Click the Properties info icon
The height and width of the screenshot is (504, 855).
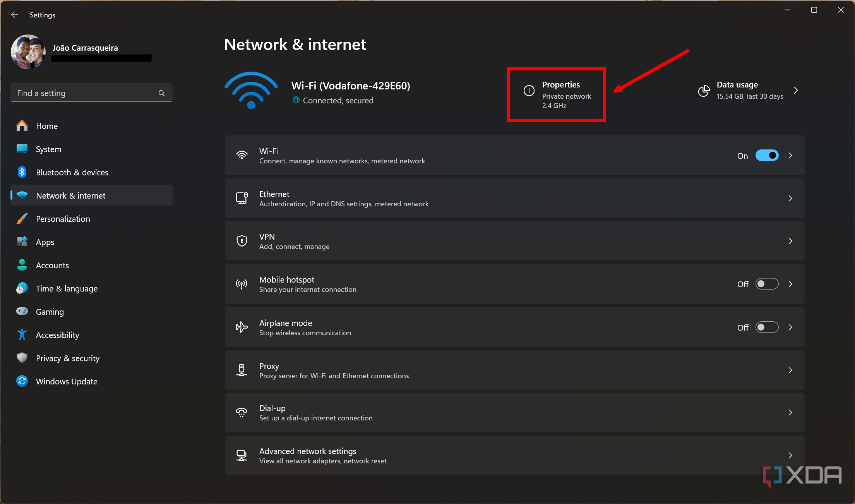pos(529,91)
